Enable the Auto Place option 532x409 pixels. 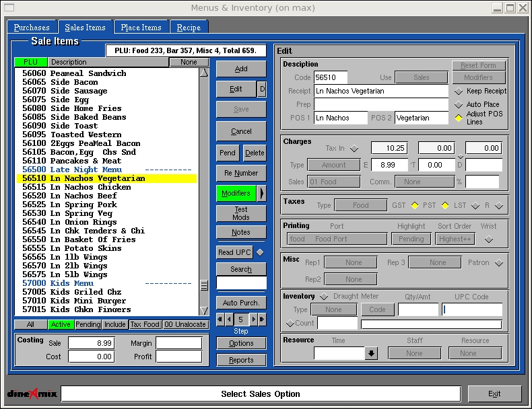pos(459,104)
